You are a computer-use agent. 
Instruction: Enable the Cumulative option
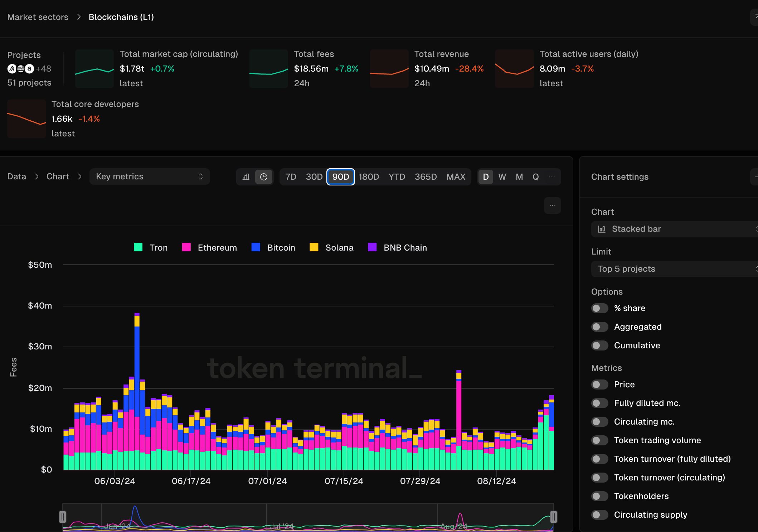pyautogui.click(x=600, y=345)
